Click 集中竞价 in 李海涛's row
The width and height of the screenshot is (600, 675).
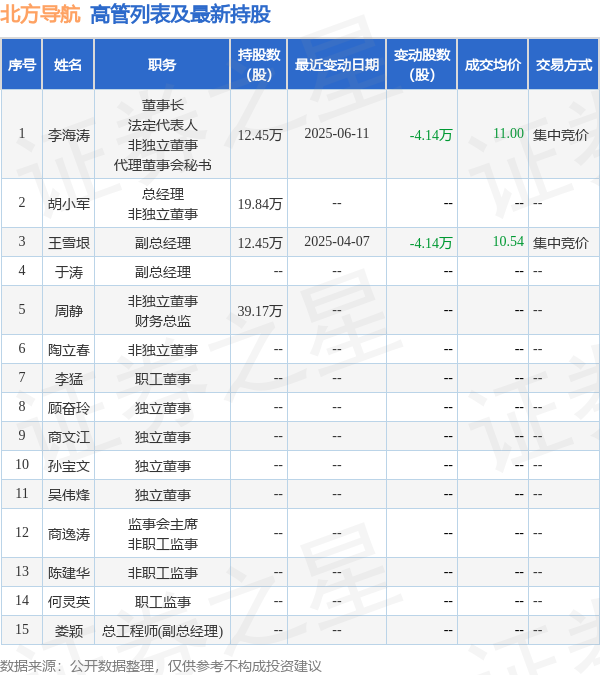(560, 135)
